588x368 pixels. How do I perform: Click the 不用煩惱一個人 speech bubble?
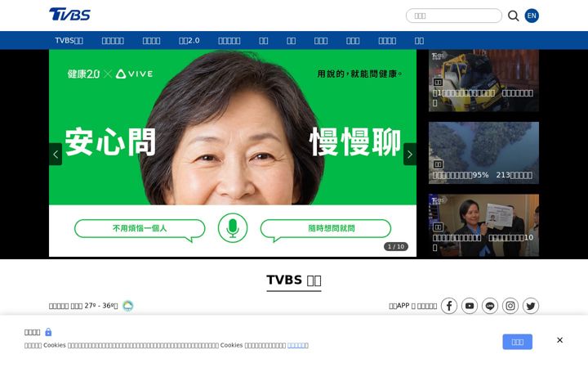coord(140,230)
